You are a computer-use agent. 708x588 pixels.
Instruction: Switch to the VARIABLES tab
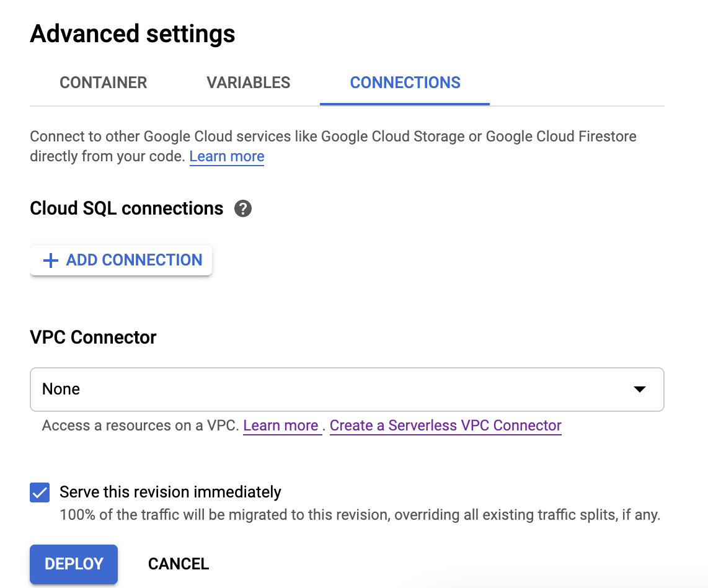(x=249, y=82)
